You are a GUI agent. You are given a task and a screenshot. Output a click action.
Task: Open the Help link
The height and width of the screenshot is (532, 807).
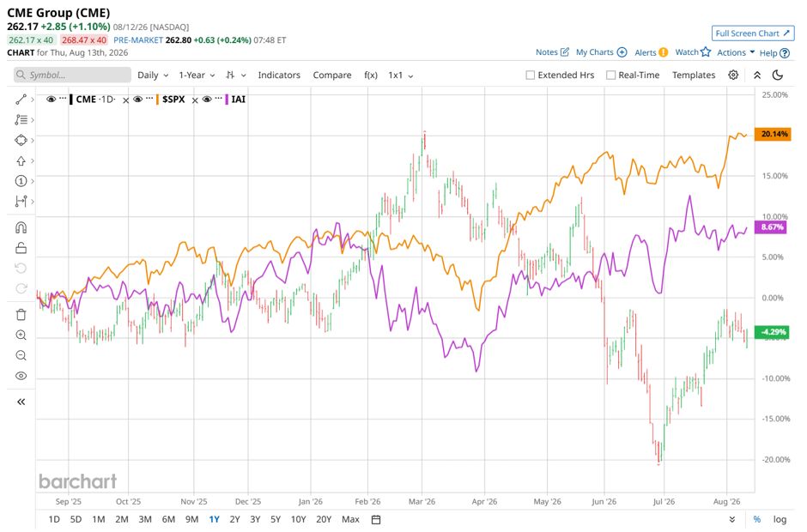click(x=774, y=52)
